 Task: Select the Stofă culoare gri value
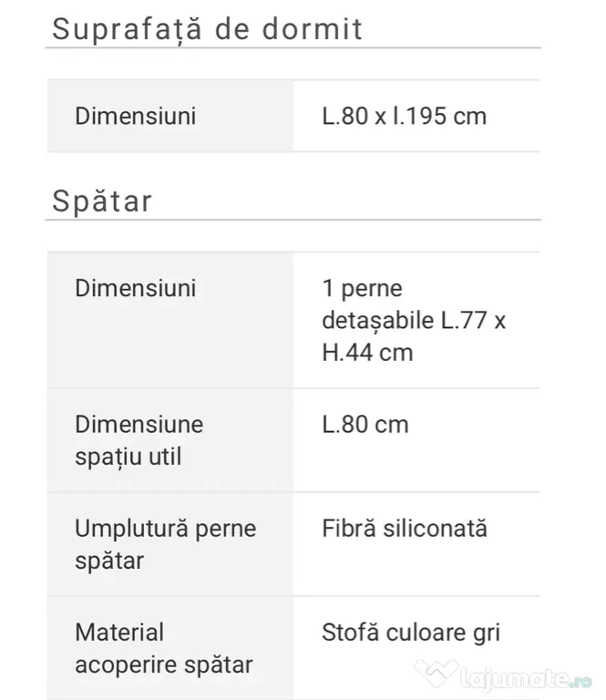point(410,632)
